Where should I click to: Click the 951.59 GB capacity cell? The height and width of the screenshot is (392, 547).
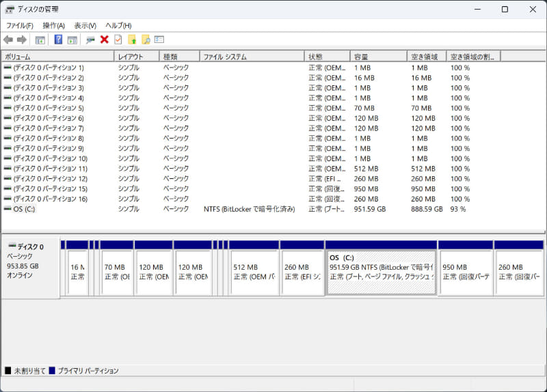370,209
